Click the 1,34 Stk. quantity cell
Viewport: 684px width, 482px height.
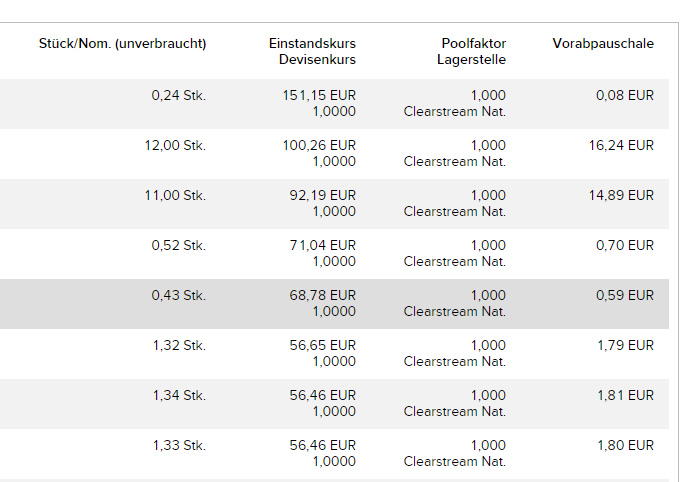pos(179,396)
